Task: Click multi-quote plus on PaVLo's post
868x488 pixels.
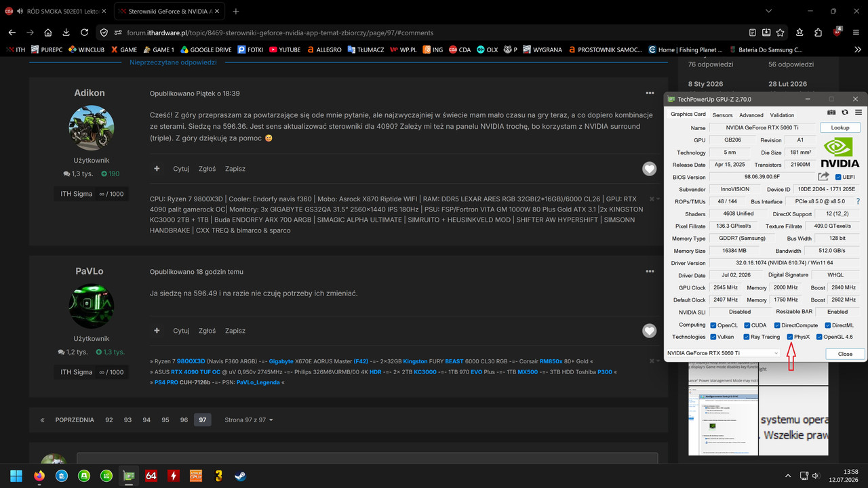Action: tap(157, 331)
